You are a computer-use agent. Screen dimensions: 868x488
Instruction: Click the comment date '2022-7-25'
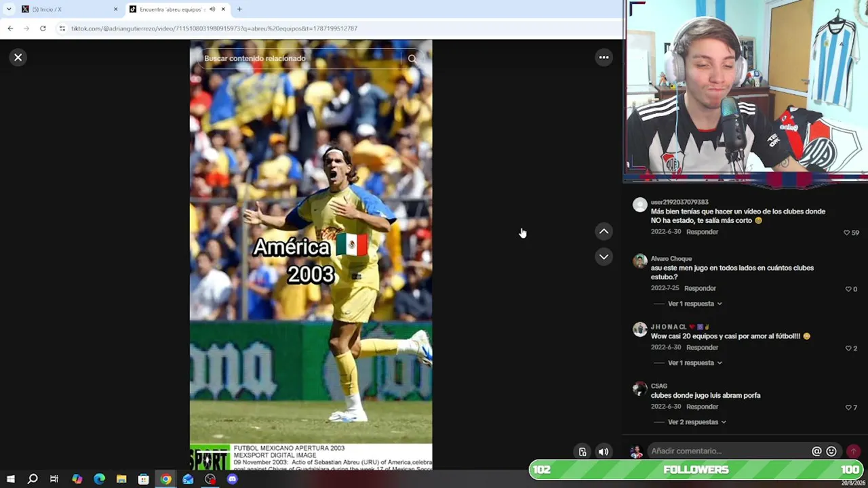pos(665,288)
